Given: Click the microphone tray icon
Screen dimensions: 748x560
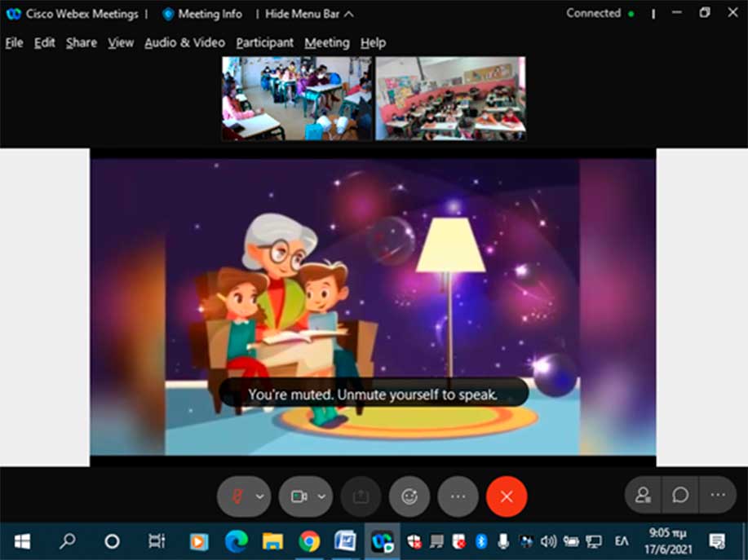Looking at the screenshot, I should click(502, 541).
